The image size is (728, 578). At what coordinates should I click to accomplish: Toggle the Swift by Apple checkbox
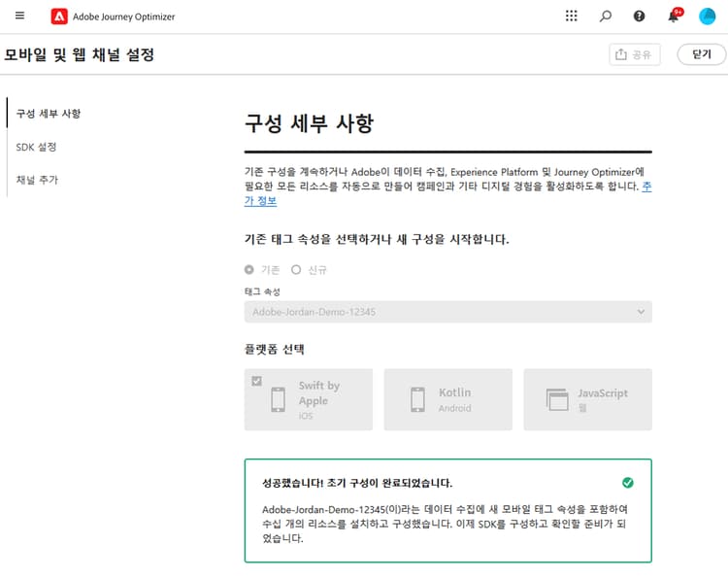257,381
